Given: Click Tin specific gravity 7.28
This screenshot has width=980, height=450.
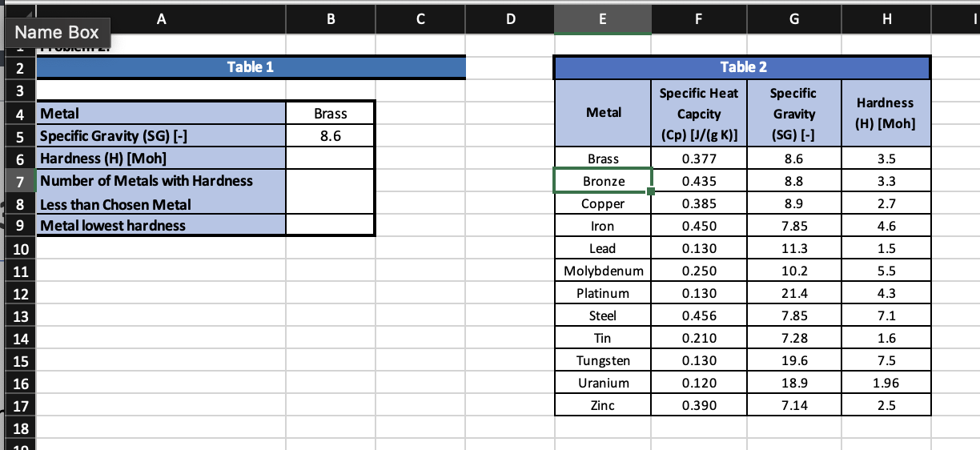Looking at the screenshot, I should (x=793, y=338).
